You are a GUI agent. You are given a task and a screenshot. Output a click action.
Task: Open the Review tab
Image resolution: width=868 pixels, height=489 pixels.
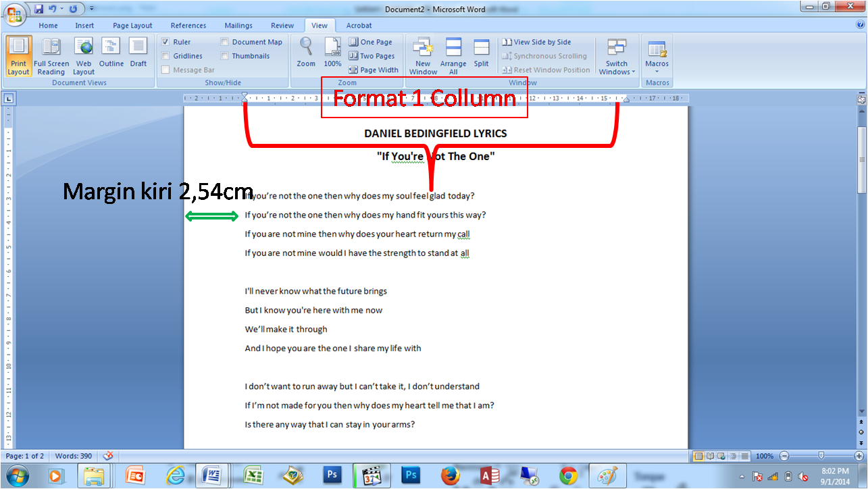pos(282,26)
